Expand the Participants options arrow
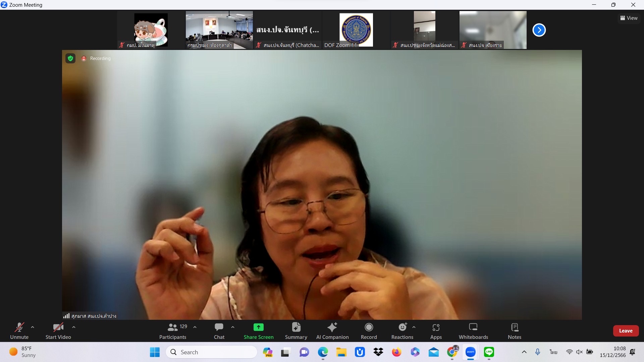Screen dimensions: 644x362 pos(195,327)
